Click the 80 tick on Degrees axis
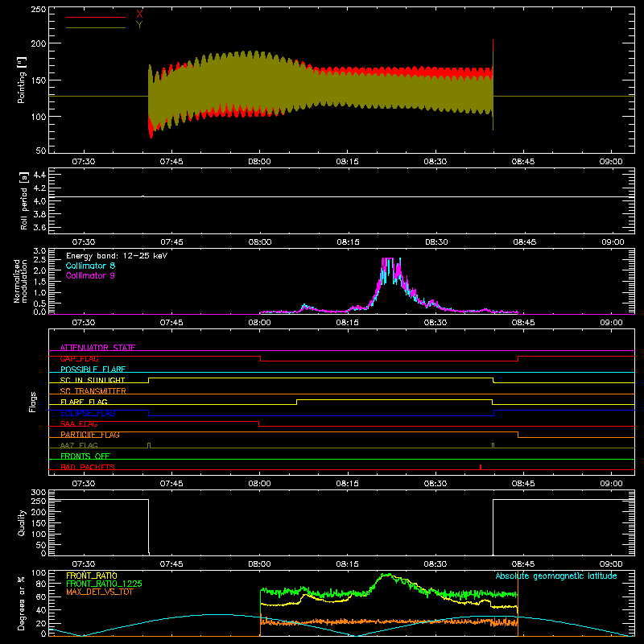 click(41, 584)
